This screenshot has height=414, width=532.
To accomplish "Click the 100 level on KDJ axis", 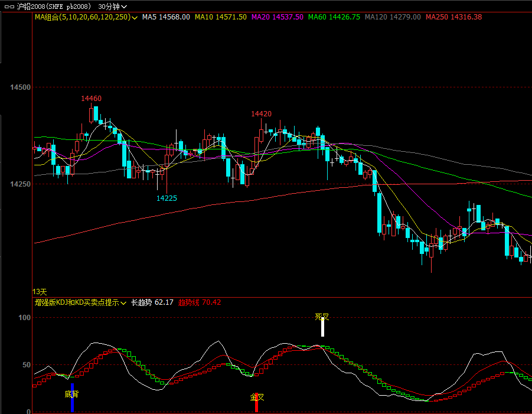I will 24,318.
